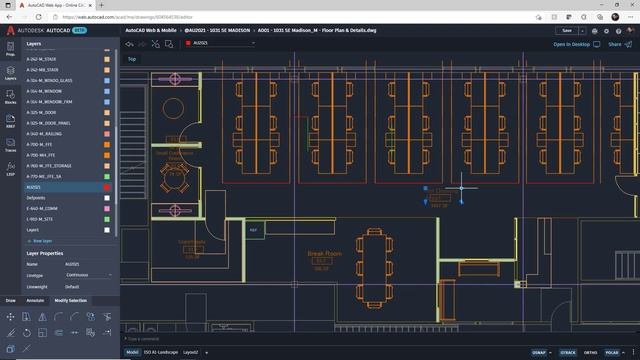
Task: Select the Fillet tool icon
Action: 58,317
